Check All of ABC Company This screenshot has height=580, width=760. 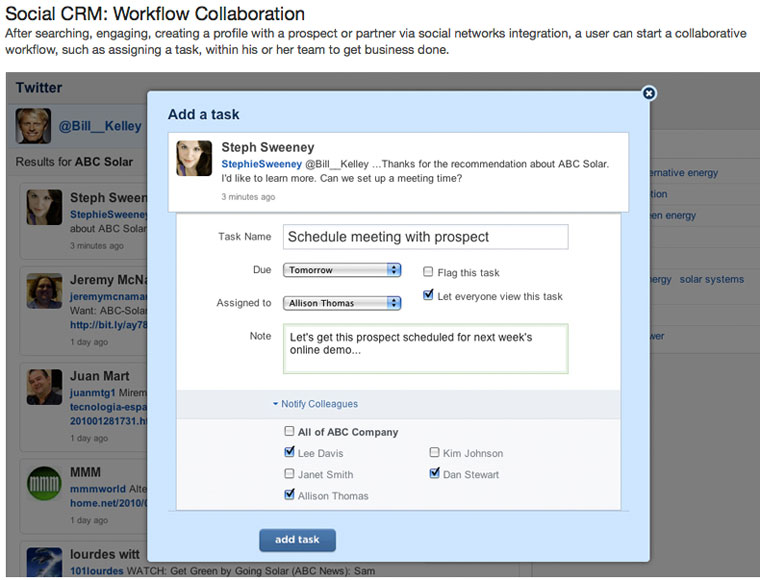point(289,431)
